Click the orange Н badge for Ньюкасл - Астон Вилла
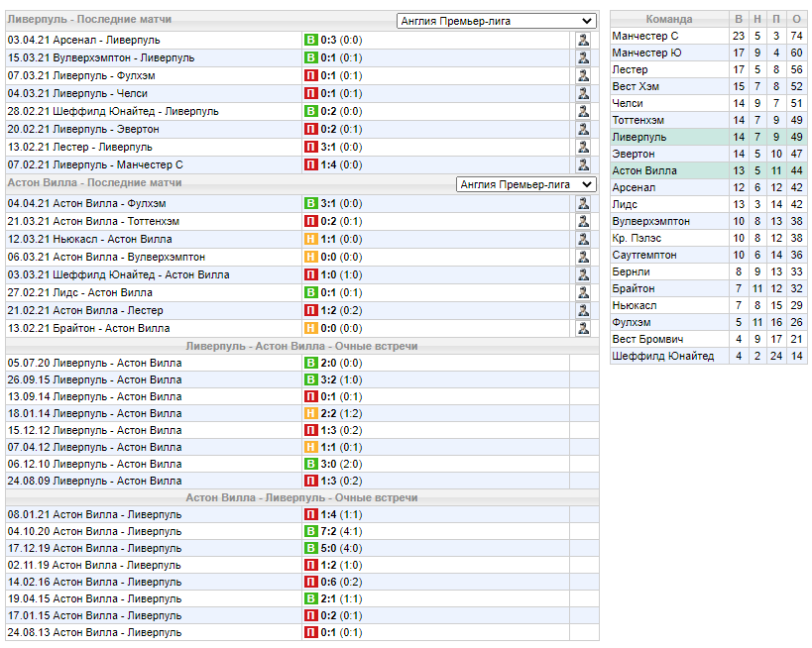The width and height of the screenshot is (812, 648). 310,239
